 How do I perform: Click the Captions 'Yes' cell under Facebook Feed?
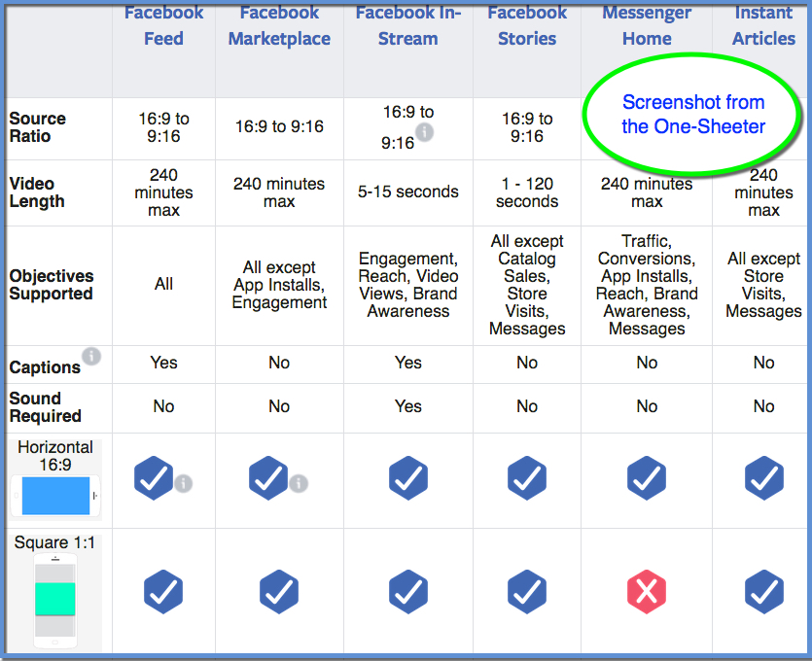point(163,363)
